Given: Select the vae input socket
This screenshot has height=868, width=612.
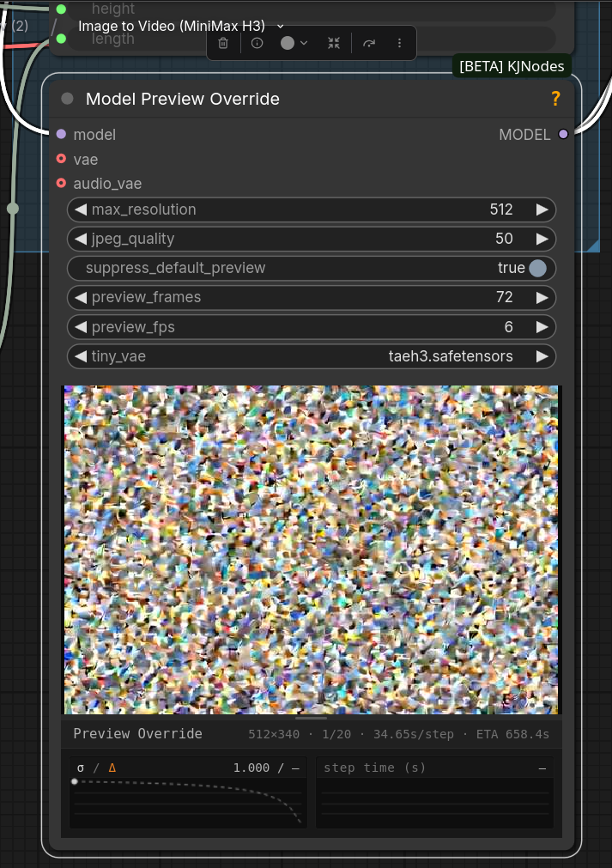Looking at the screenshot, I should click(62, 159).
